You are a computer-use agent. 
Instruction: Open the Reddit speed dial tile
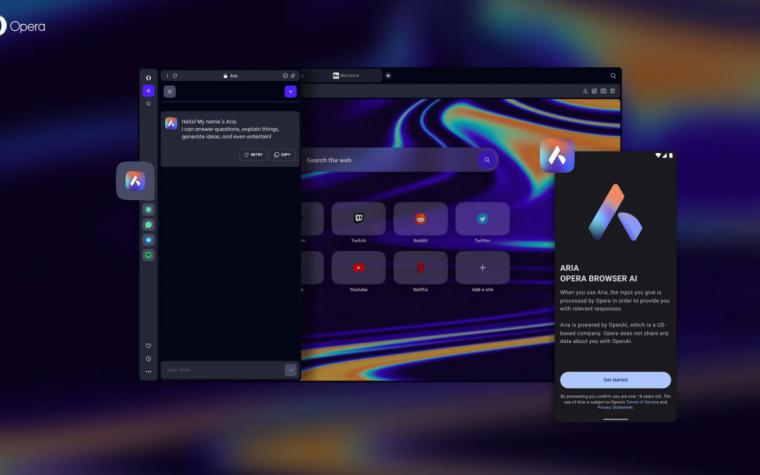[x=420, y=219]
